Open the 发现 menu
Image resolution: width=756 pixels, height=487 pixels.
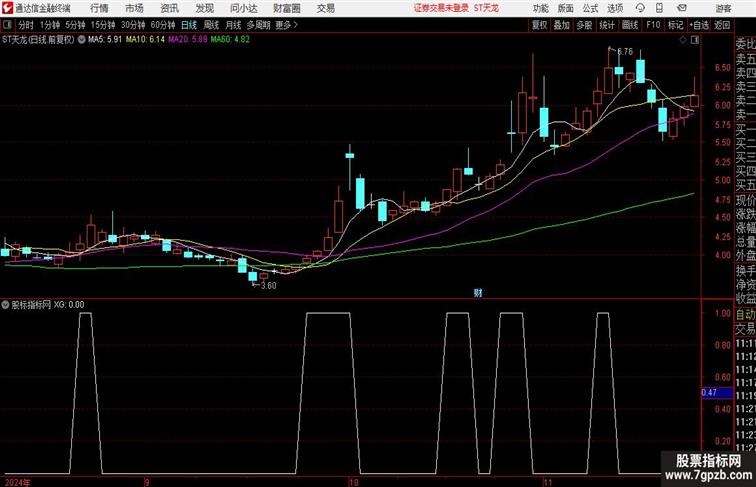click(204, 8)
